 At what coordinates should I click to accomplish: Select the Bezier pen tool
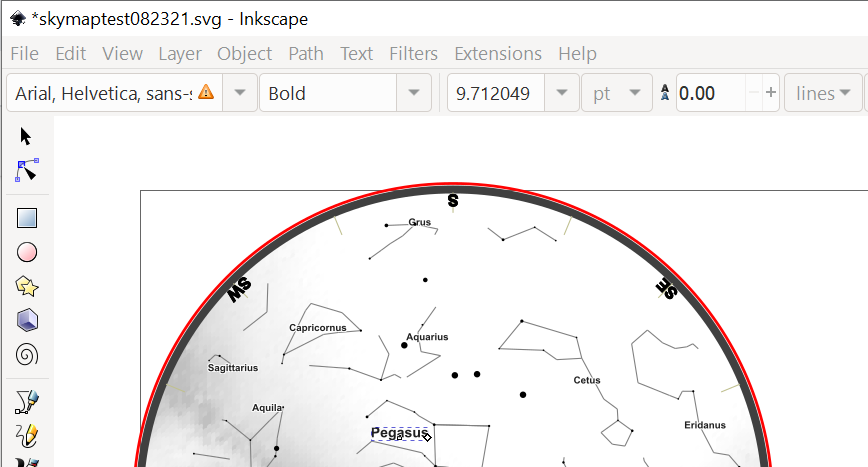(x=27, y=402)
